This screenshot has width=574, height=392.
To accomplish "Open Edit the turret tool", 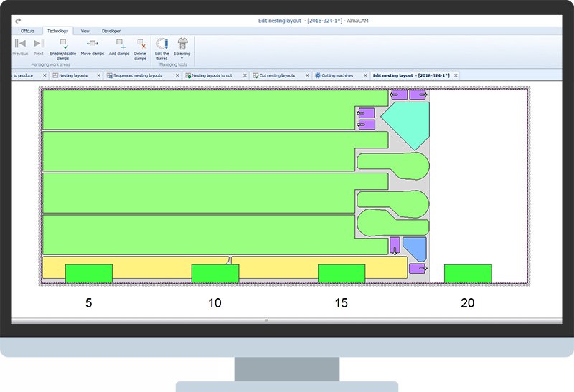I will click(162, 44).
